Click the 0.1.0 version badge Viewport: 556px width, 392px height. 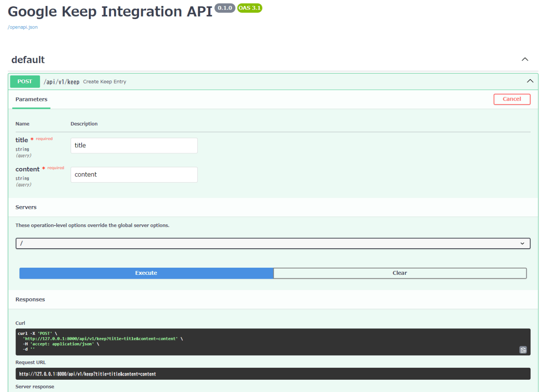pyautogui.click(x=225, y=8)
